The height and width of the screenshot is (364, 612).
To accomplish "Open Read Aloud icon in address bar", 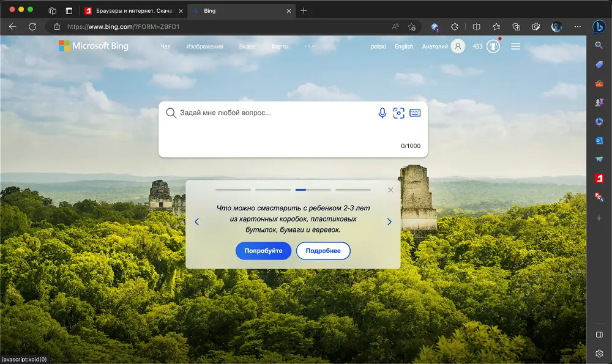I will point(395,26).
